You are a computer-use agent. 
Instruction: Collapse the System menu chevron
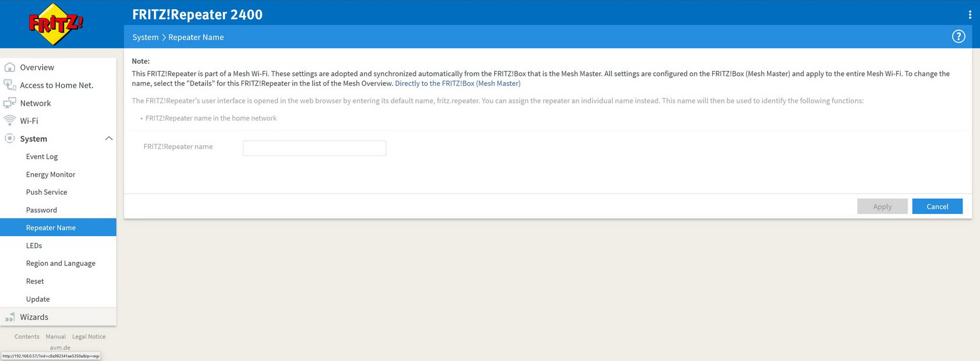click(x=108, y=138)
